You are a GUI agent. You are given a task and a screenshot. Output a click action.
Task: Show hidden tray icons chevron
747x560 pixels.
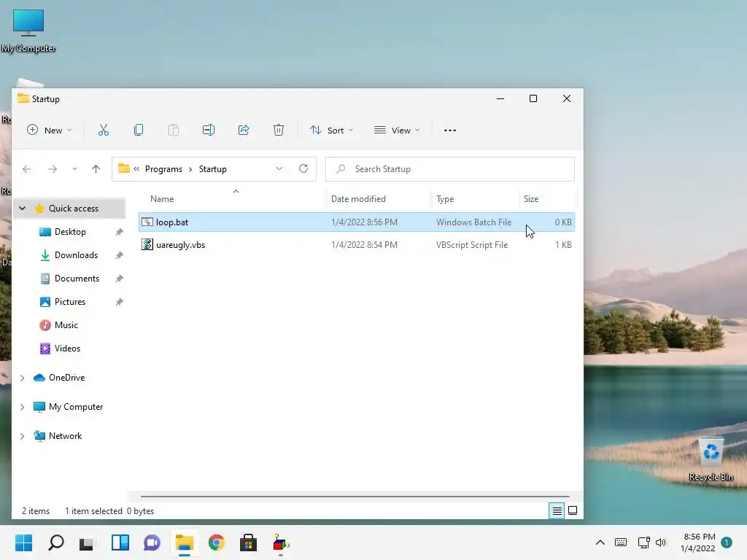(x=600, y=542)
